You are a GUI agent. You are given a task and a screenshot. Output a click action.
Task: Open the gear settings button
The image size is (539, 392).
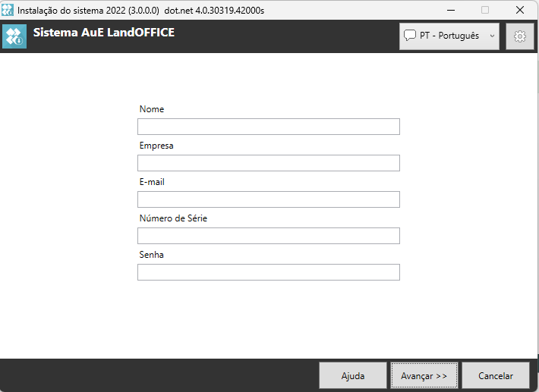(519, 36)
